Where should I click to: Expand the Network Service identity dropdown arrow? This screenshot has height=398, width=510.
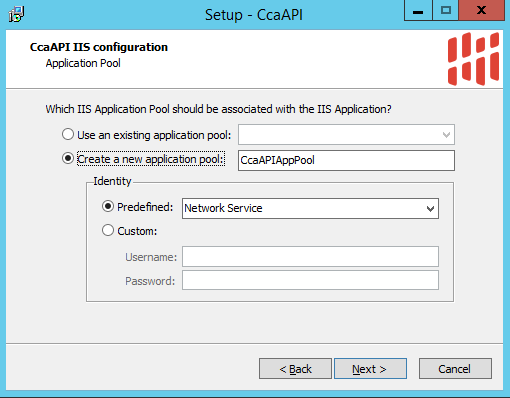(x=430, y=209)
